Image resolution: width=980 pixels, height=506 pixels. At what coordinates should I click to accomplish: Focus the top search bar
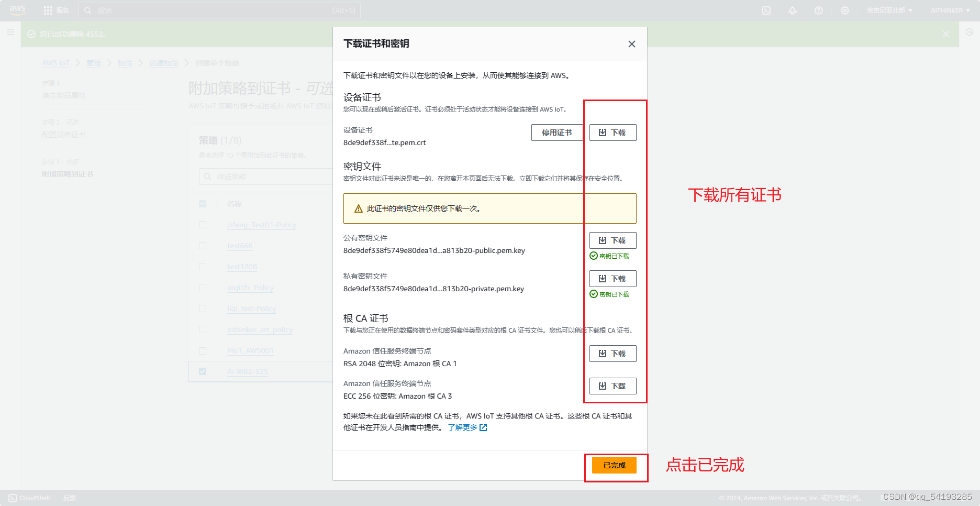pyautogui.click(x=219, y=10)
